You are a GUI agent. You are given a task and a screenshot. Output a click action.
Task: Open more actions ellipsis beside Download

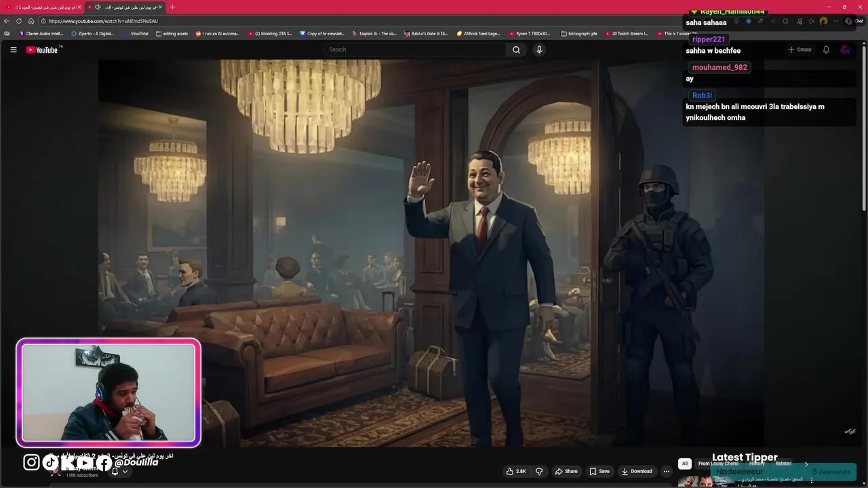666,471
